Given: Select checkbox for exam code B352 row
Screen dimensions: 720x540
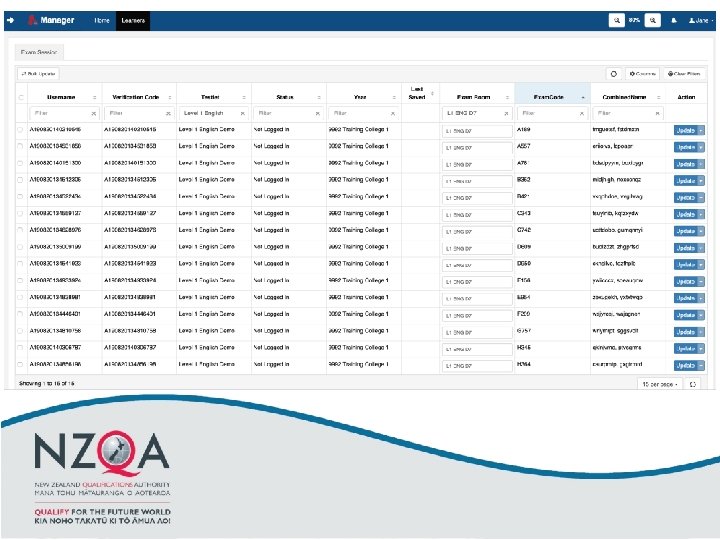Looking at the screenshot, I should tap(20, 180).
